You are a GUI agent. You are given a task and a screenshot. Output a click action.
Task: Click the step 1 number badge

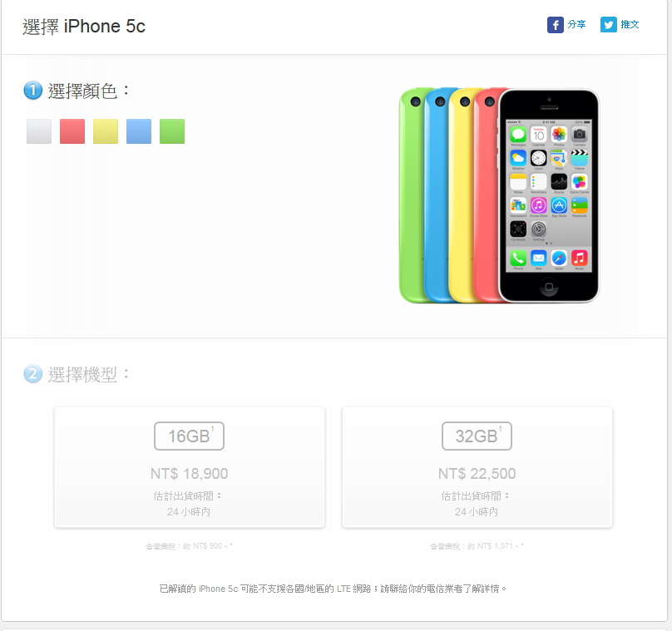tap(33, 91)
